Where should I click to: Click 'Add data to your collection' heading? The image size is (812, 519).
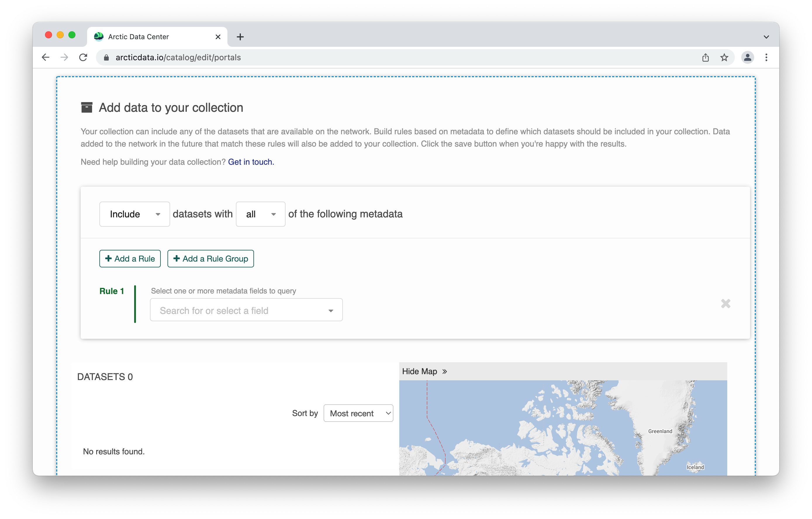[x=171, y=108]
